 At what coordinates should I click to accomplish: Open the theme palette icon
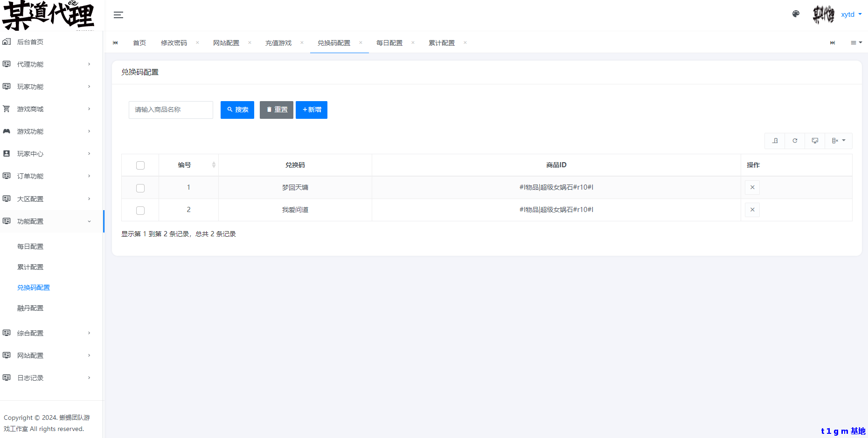pos(796,14)
